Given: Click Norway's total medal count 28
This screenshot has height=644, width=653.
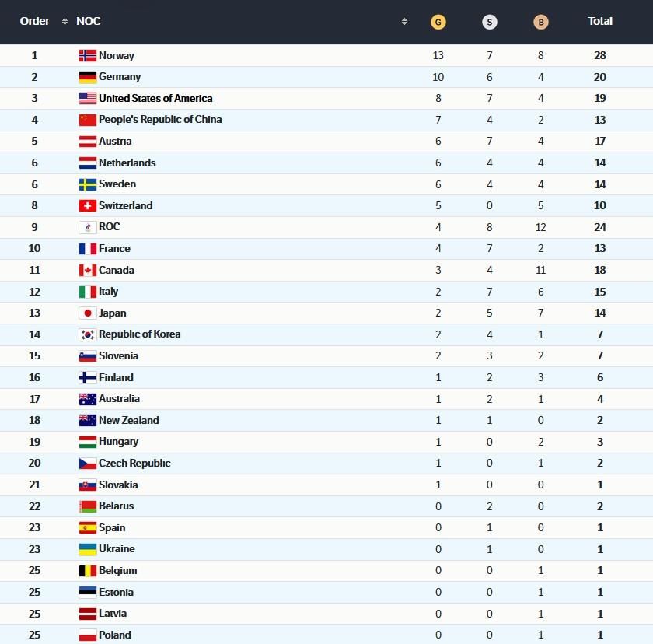Looking at the screenshot, I should point(599,56).
